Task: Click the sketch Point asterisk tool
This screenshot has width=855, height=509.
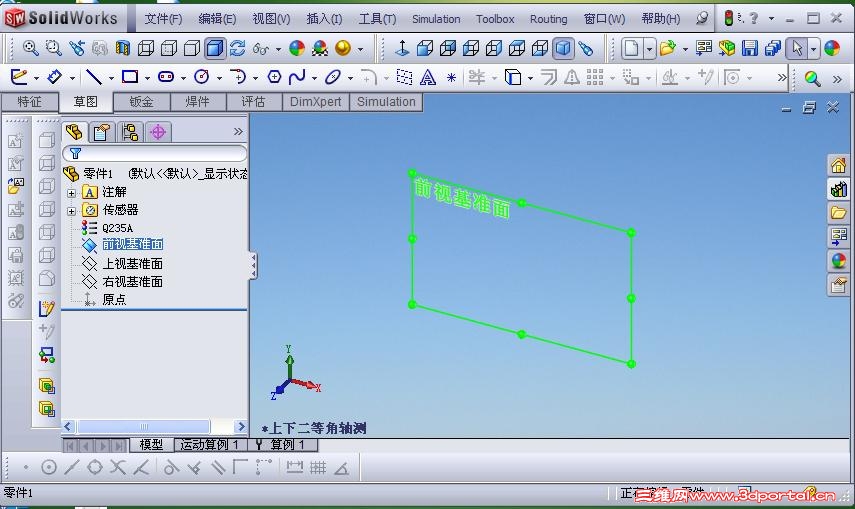Action: click(451, 77)
